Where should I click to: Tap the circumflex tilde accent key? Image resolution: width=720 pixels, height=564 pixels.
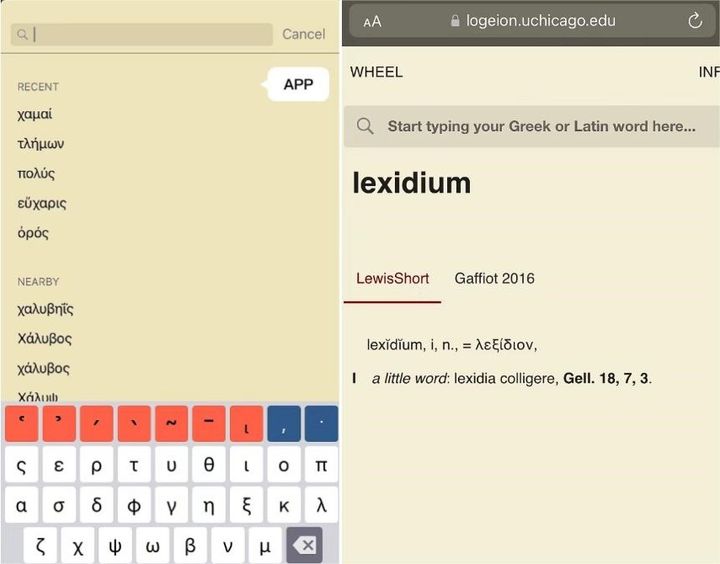coord(171,423)
